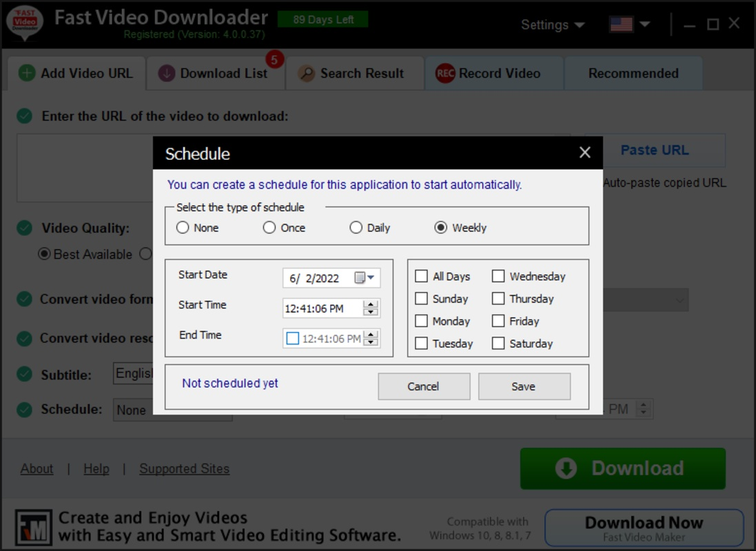Click the Start Time up stepper arrow
Screen dimensions: 756x551
[369, 305]
